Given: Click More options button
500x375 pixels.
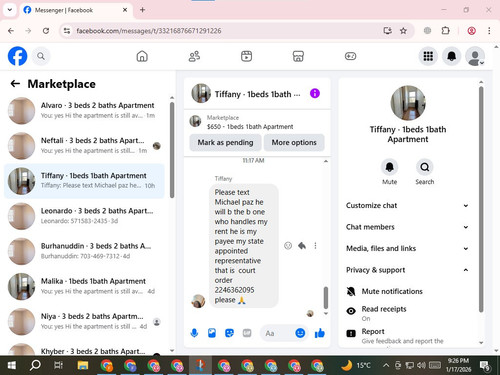Looking at the screenshot, I should [294, 142].
